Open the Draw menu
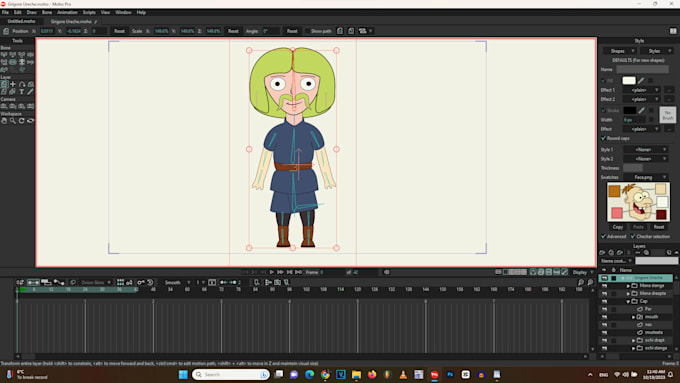Image resolution: width=680 pixels, height=383 pixels. 32,13
